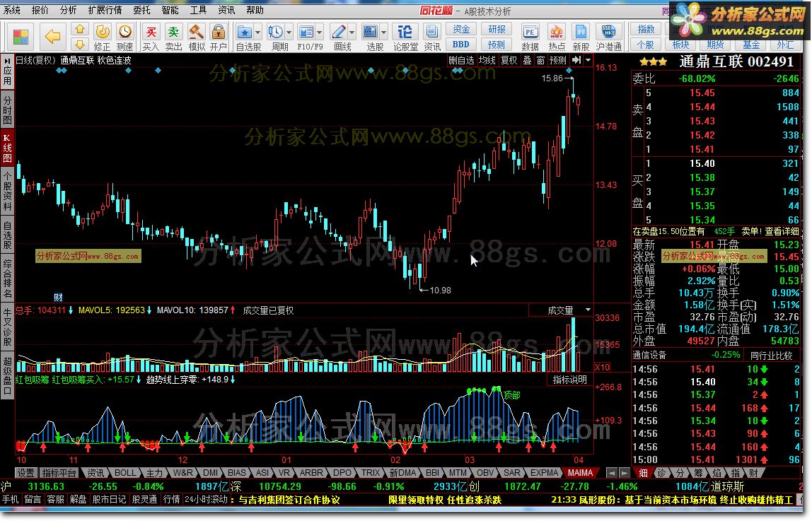This screenshot has width=812, height=521.
Task: Click the chart jump-to-end arrow icon
Action: tap(576, 60)
